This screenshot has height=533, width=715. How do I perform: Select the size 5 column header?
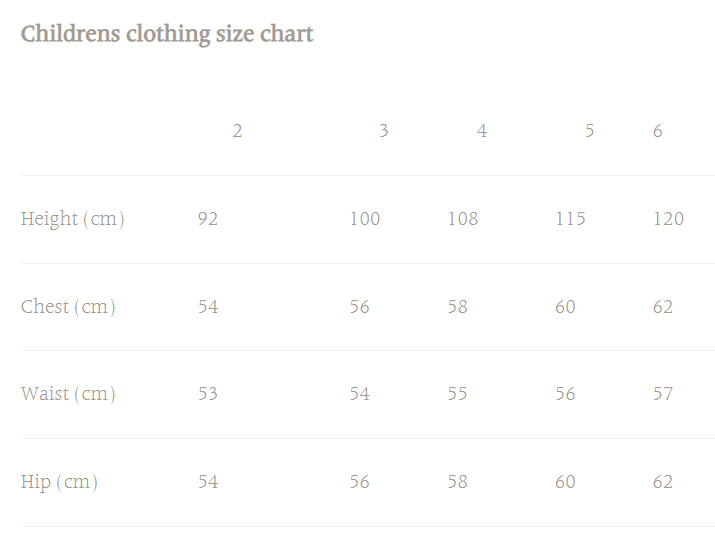pos(590,131)
